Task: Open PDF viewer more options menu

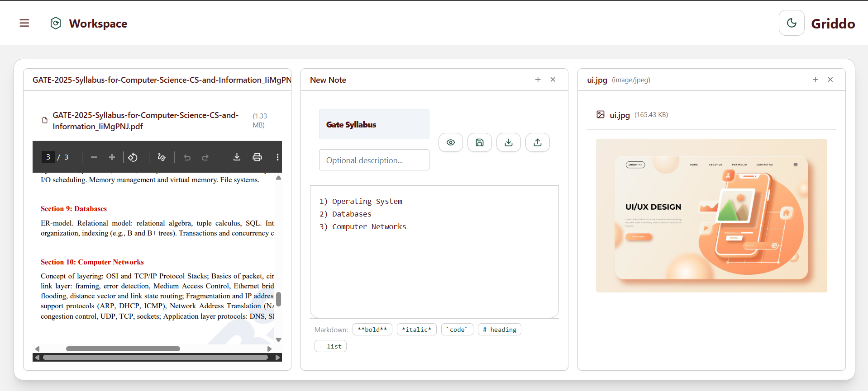Action: pos(277,157)
